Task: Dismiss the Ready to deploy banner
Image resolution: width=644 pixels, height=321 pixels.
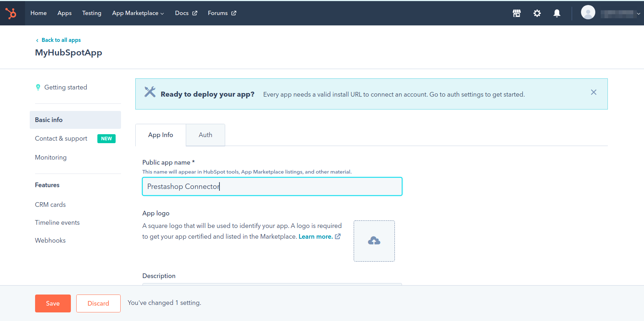Action: point(594,92)
